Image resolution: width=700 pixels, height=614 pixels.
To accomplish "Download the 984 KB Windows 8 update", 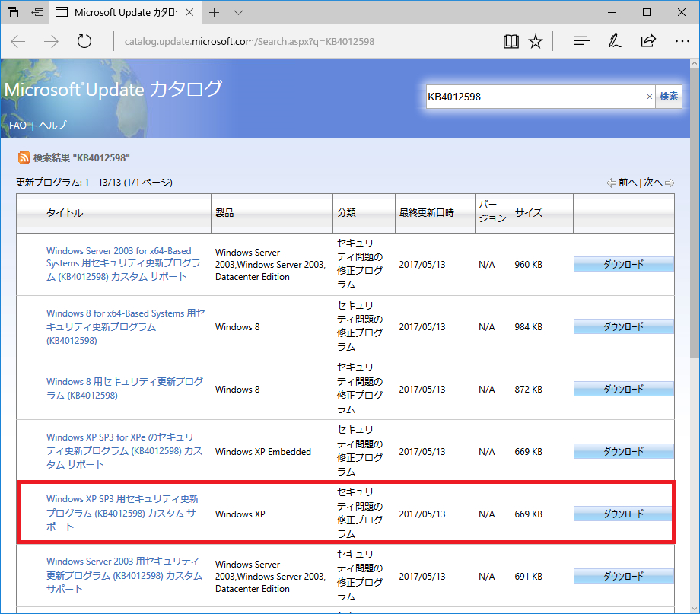I will tap(623, 327).
